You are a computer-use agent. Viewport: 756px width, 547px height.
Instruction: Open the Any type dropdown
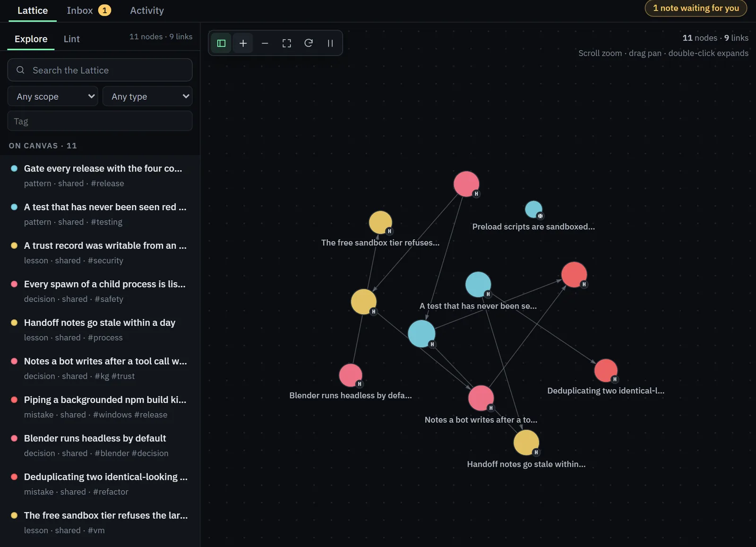147,96
